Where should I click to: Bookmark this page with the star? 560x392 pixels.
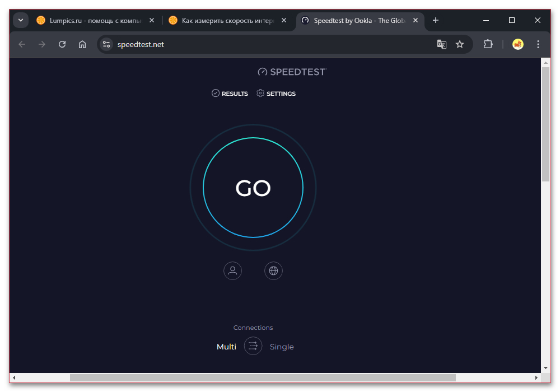(x=460, y=44)
